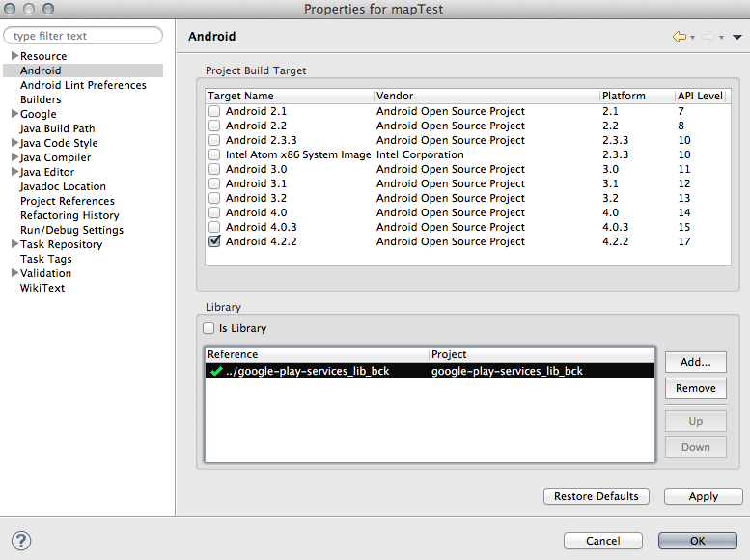Click the Up button for library order
This screenshot has width=750, height=560.
(x=696, y=421)
